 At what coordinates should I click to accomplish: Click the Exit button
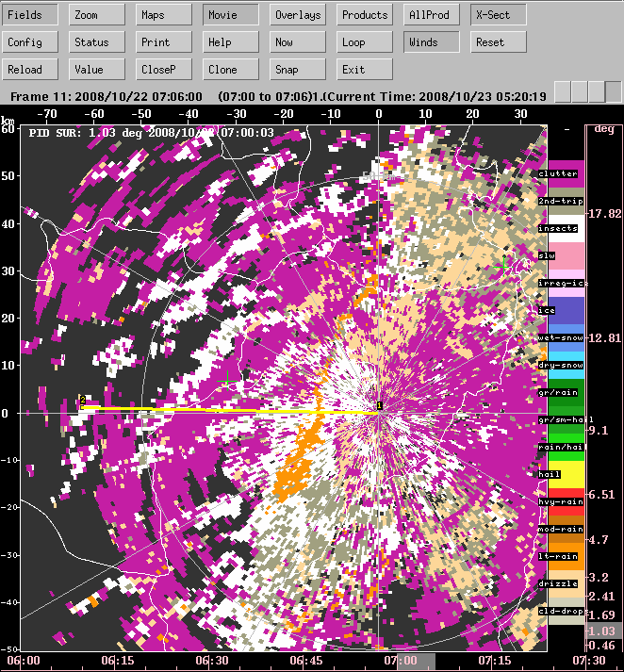pyautogui.click(x=365, y=70)
